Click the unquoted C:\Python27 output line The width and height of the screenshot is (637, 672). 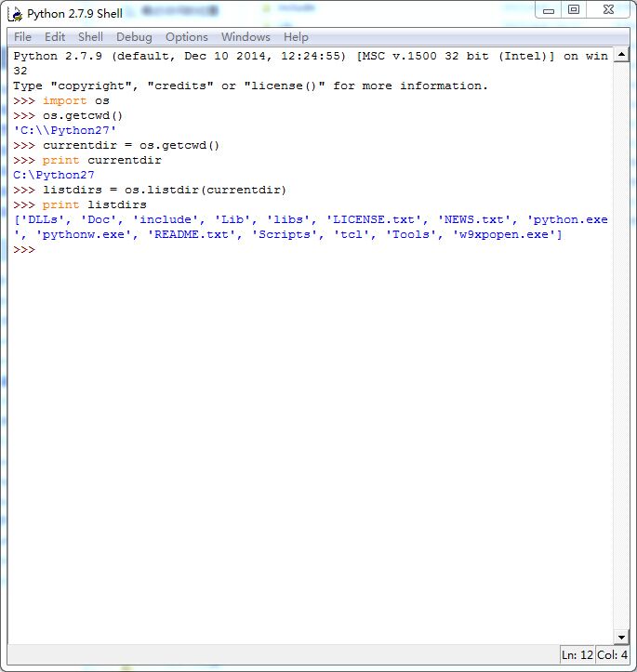point(54,175)
